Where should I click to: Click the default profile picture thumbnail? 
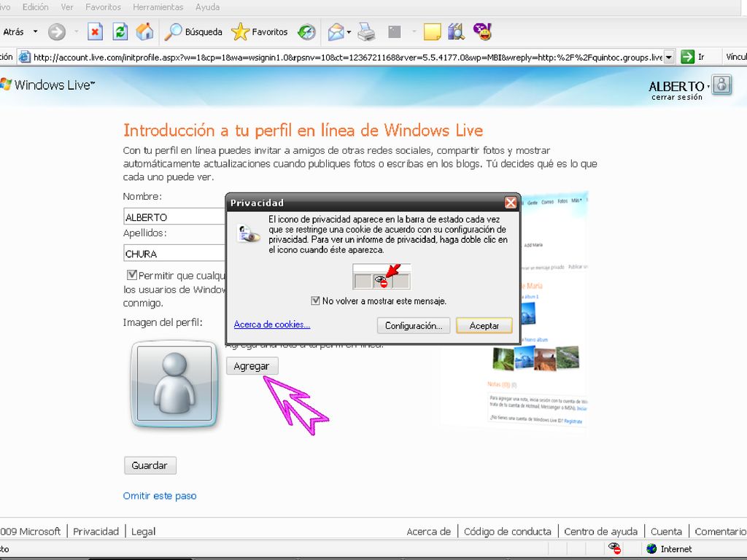coord(174,384)
